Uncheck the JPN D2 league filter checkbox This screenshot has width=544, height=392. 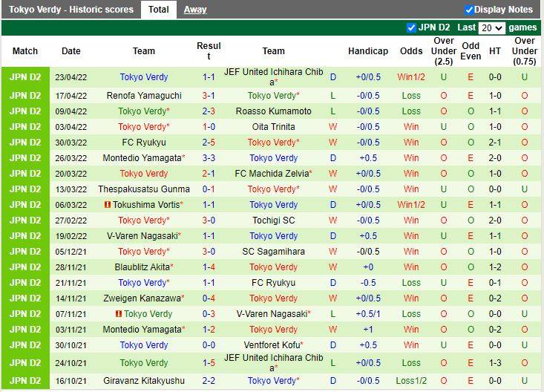tap(411, 27)
